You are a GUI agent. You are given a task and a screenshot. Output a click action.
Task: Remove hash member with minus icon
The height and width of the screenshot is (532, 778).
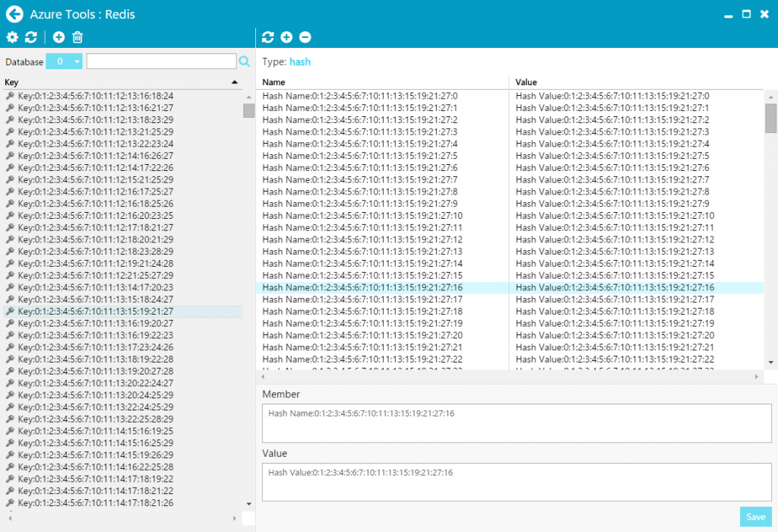(x=305, y=37)
